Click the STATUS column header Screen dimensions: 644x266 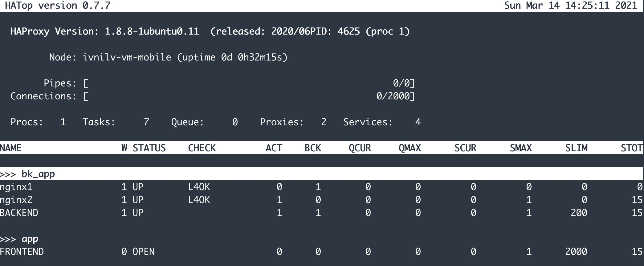149,148
